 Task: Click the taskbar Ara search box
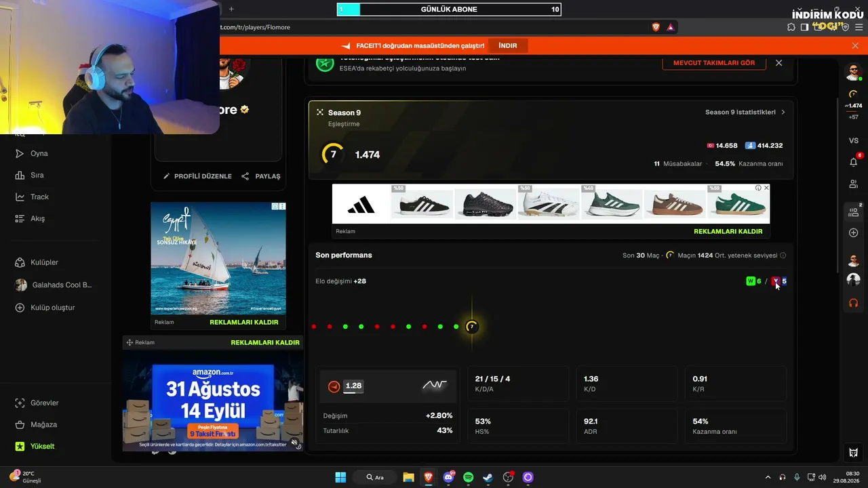coord(375,477)
